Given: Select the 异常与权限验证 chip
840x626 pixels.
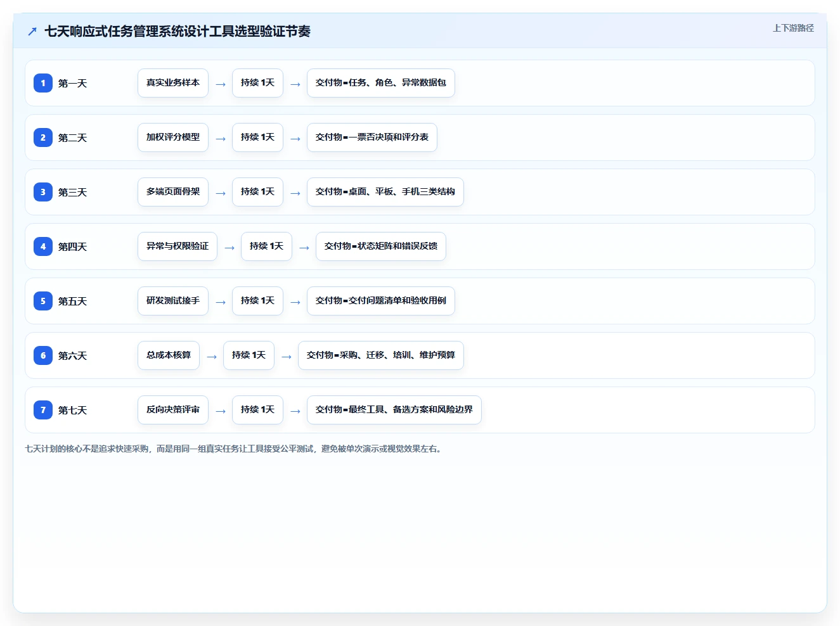Looking at the screenshot, I should coord(178,246).
